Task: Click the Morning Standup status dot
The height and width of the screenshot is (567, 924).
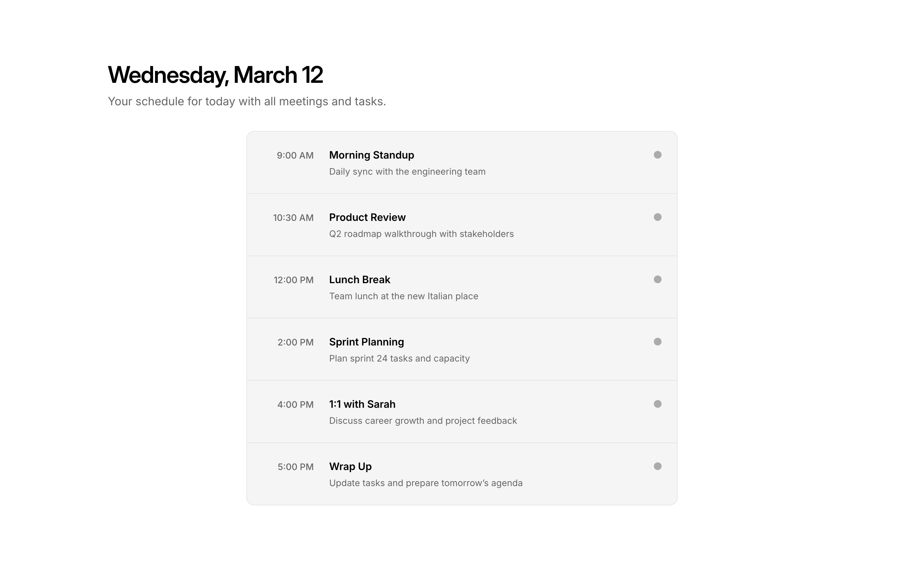Action: tap(657, 155)
